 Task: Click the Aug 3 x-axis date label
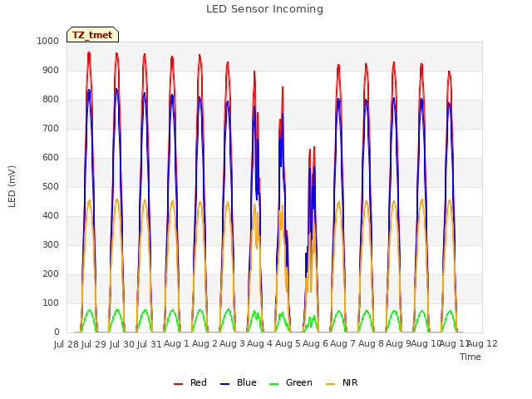[x=232, y=344]
